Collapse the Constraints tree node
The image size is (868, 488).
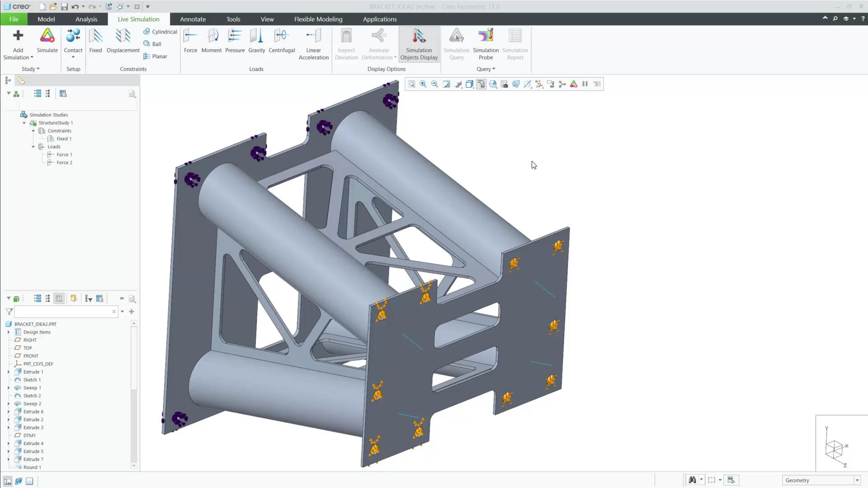[33, 131]
